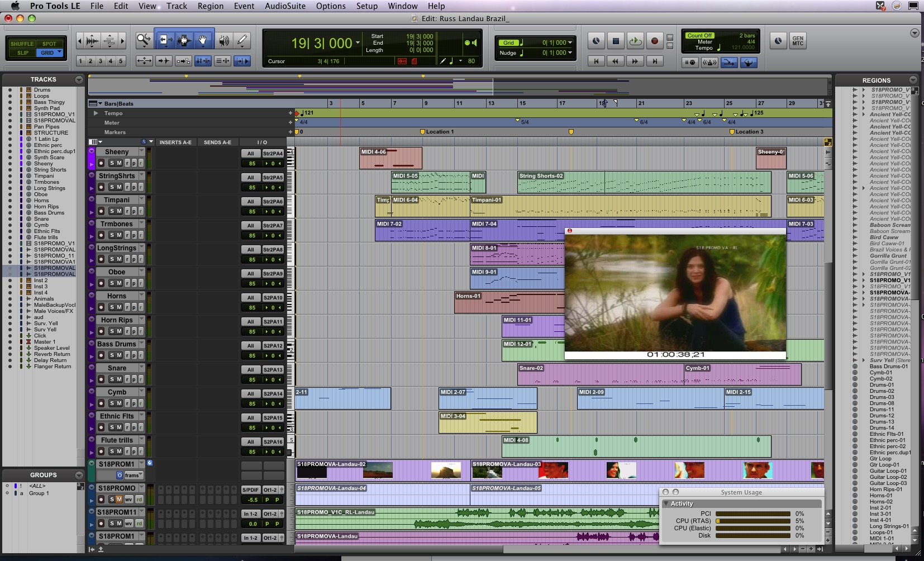Open REGIONS list popup menu
This screenshot has height=561, width=924.
click(913, 80)
